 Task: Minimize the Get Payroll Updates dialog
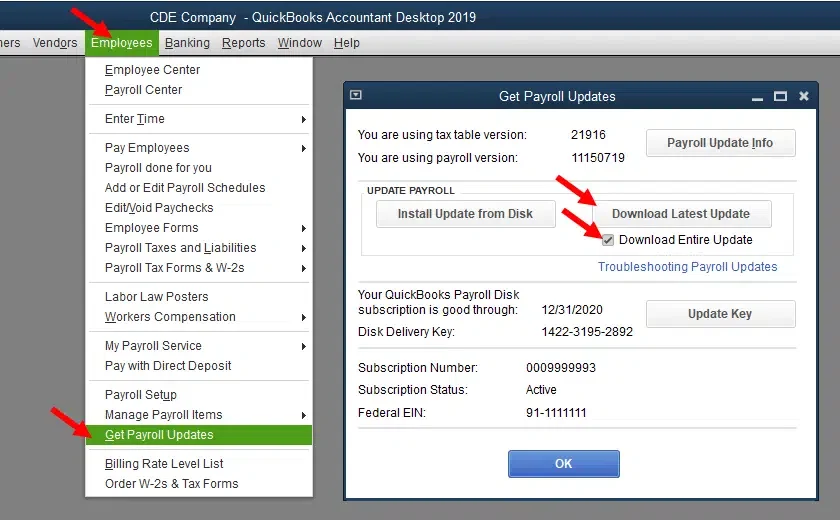(759, 96)
